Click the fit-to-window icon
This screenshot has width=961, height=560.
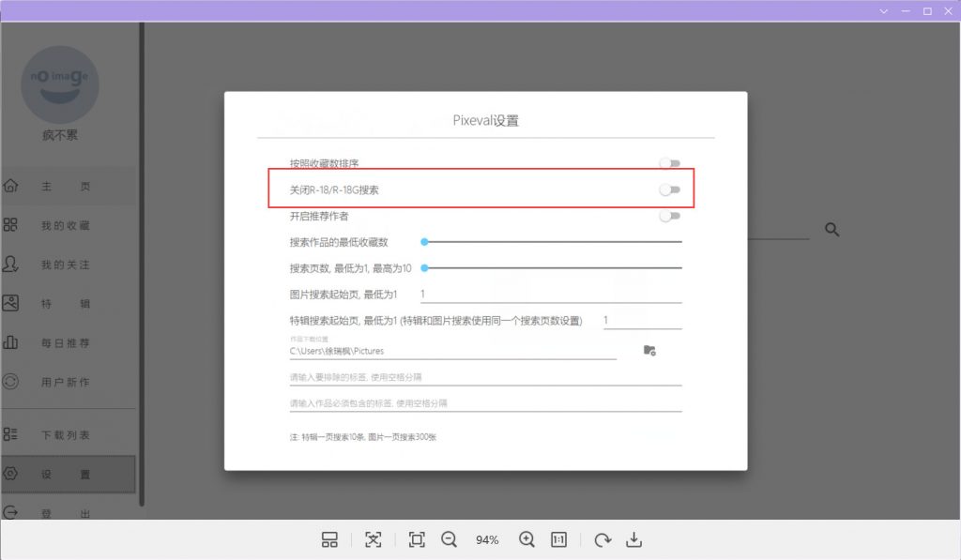417,539
